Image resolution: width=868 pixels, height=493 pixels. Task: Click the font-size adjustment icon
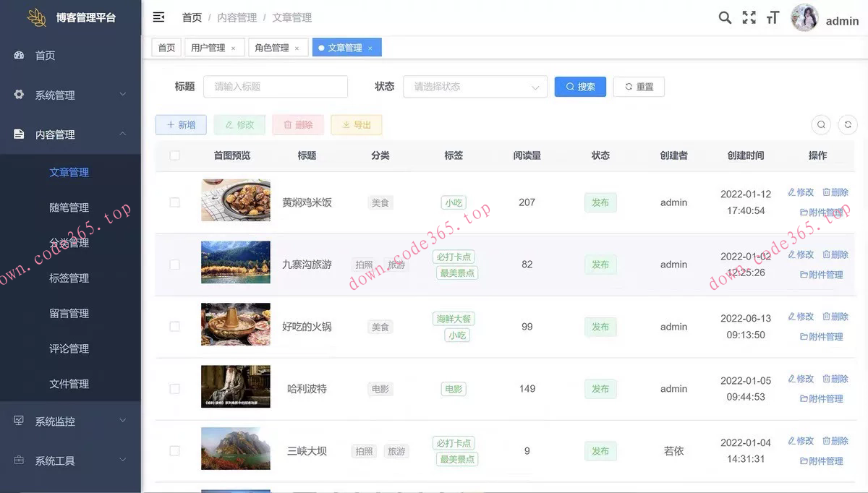point(773,18)
